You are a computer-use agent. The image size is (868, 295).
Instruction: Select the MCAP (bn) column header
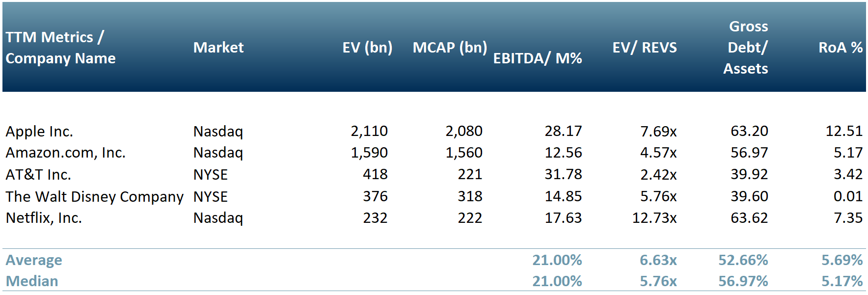450,48
